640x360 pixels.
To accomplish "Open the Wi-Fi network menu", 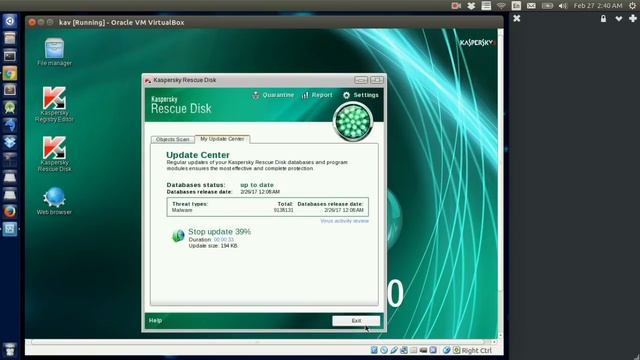I will [x=501, y=6].
